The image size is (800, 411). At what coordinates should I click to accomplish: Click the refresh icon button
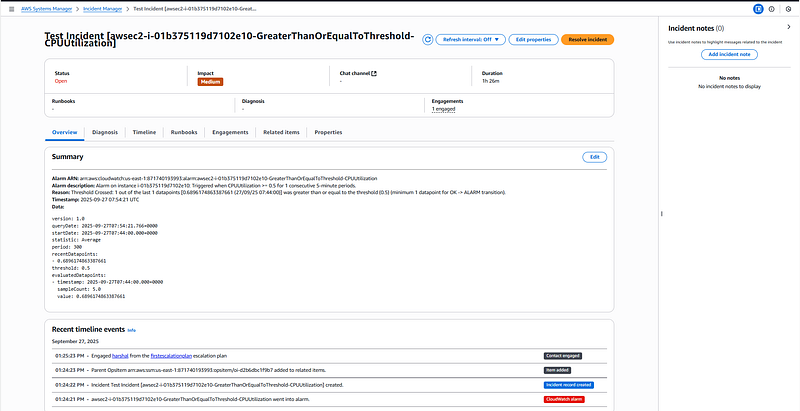[x=428, y=40]
